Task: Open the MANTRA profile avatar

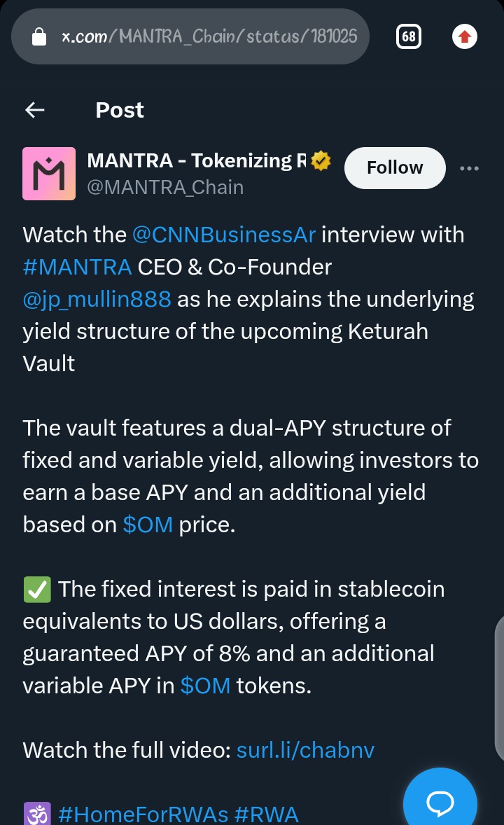Action: 49,174
